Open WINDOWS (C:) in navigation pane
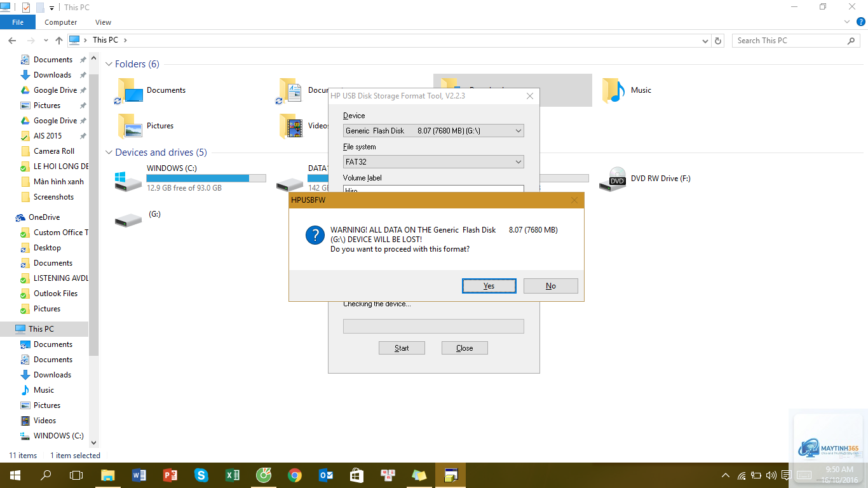 58,436
